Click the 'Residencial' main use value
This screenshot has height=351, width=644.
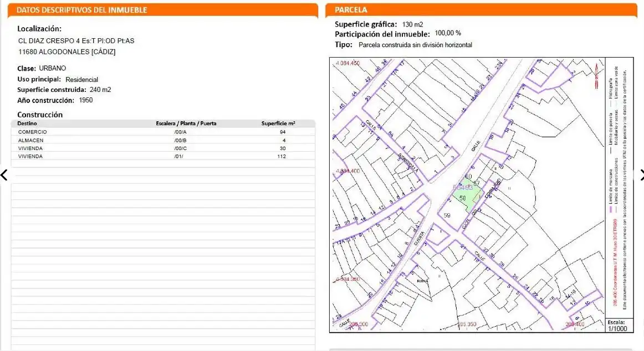81,80
